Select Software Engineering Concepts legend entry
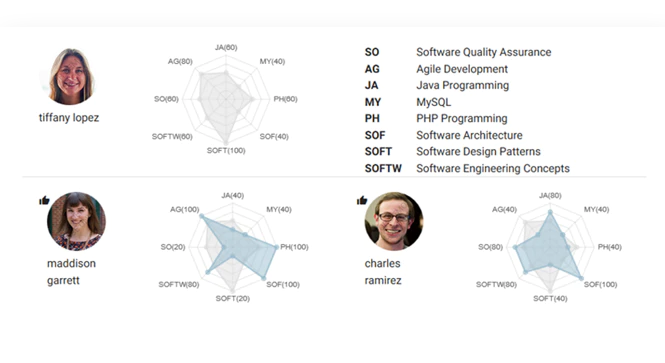 click(x=467, y=168)
